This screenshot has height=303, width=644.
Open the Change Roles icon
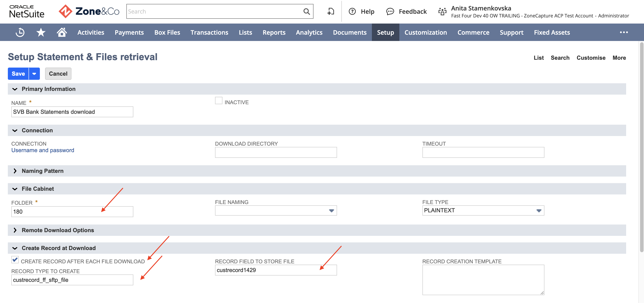[442, 12]
